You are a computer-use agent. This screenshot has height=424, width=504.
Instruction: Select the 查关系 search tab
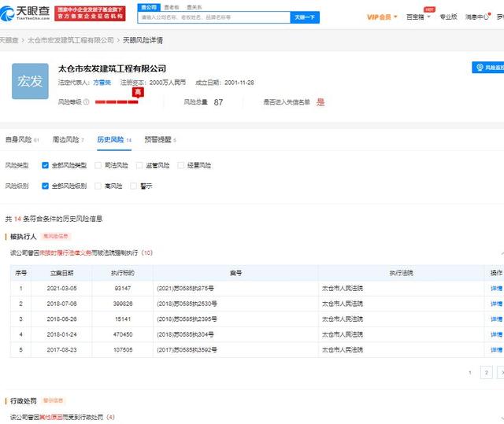pyautogui.click(x=195, y=7)
